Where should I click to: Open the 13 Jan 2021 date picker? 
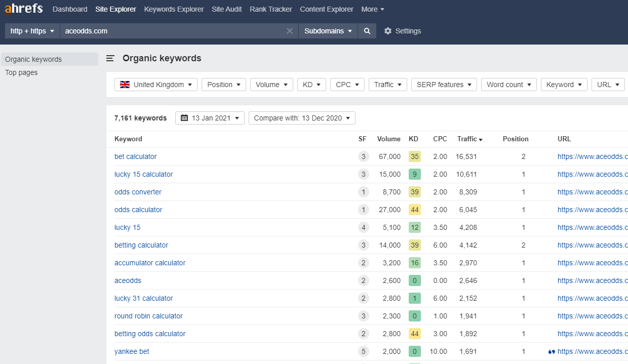pyautogui.click(x=210, y=118)
